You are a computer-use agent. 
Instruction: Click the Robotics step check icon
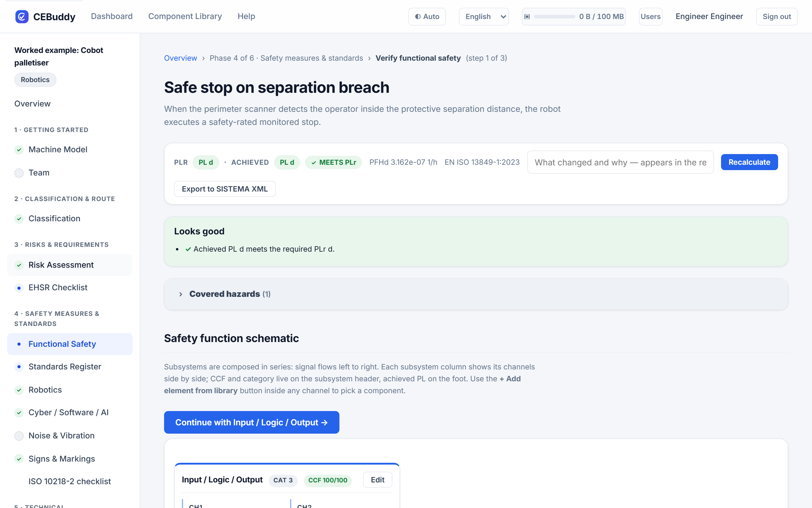click(x=19, y=390)
